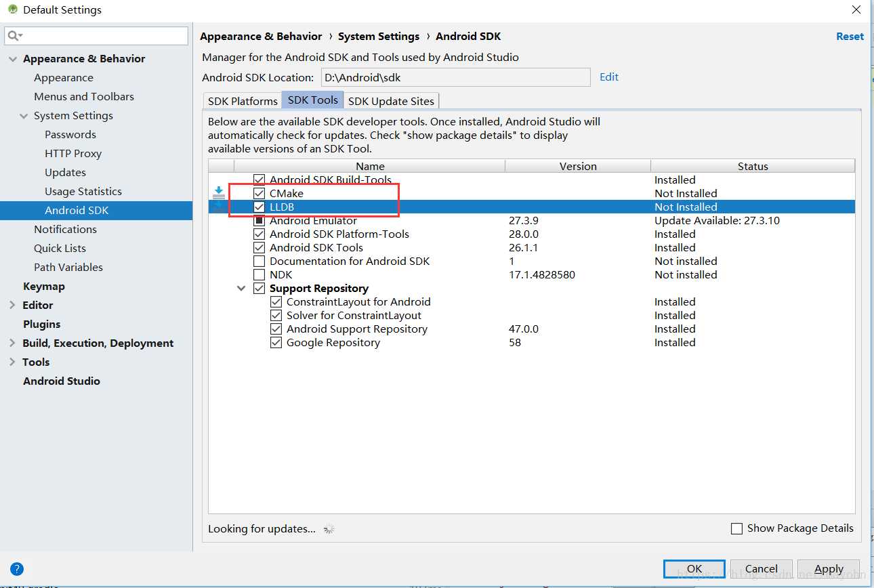The image size is (874, 588).
Task: Collapse the Support Repository group
Action: (241, 289)
